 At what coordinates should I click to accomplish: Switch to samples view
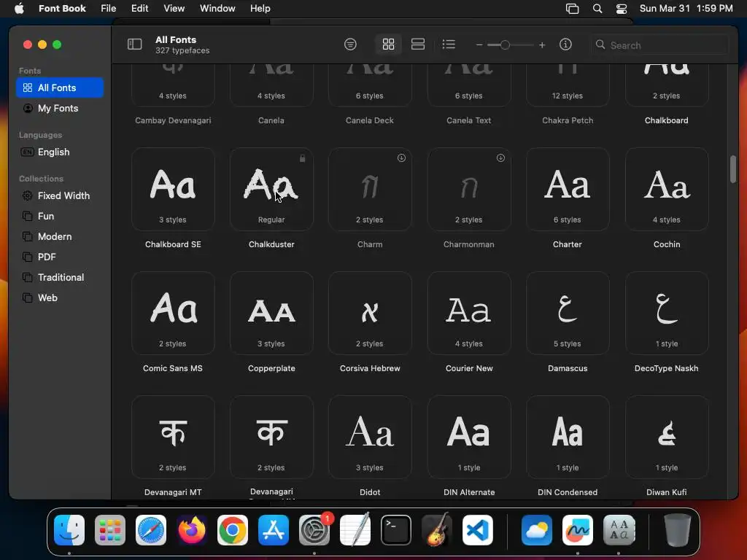coord(418,44)
